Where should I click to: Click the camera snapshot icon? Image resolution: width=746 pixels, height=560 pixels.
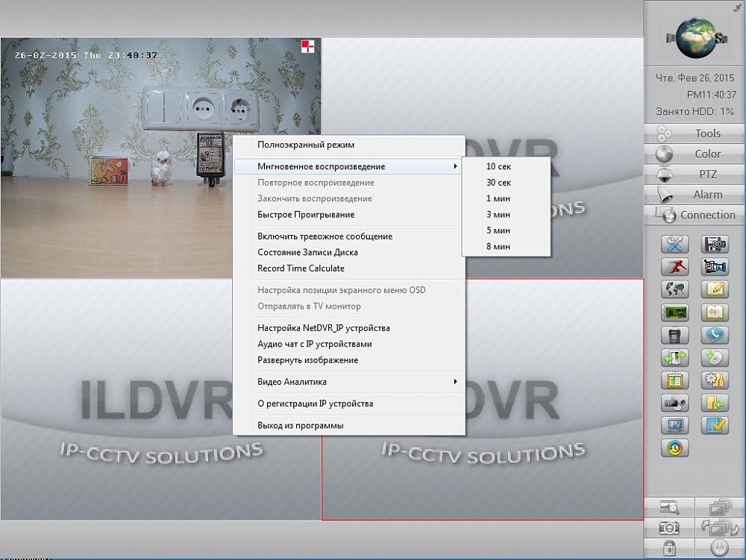(x=668, y=528)
